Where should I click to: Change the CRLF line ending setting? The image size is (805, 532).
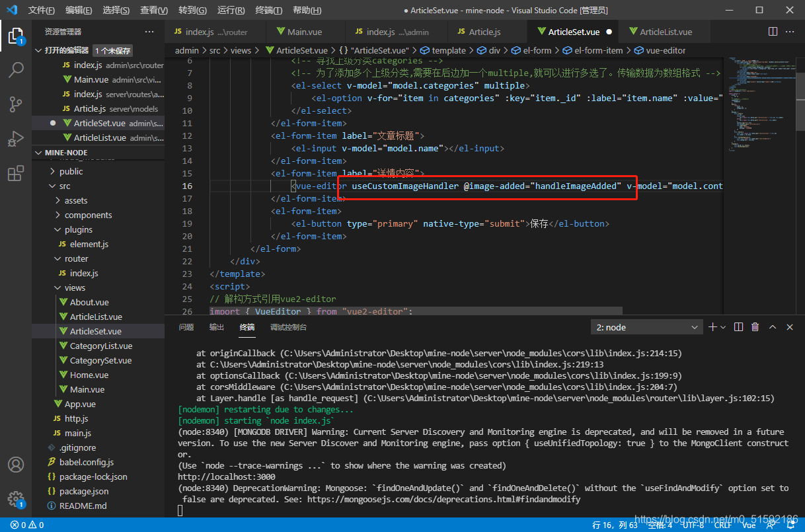(x=722, y=525)
